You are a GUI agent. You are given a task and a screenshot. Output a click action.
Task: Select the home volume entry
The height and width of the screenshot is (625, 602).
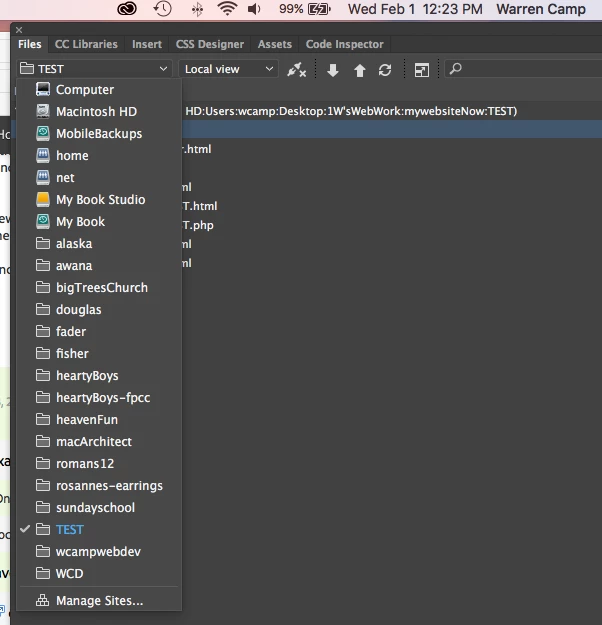tap(99, 155)
